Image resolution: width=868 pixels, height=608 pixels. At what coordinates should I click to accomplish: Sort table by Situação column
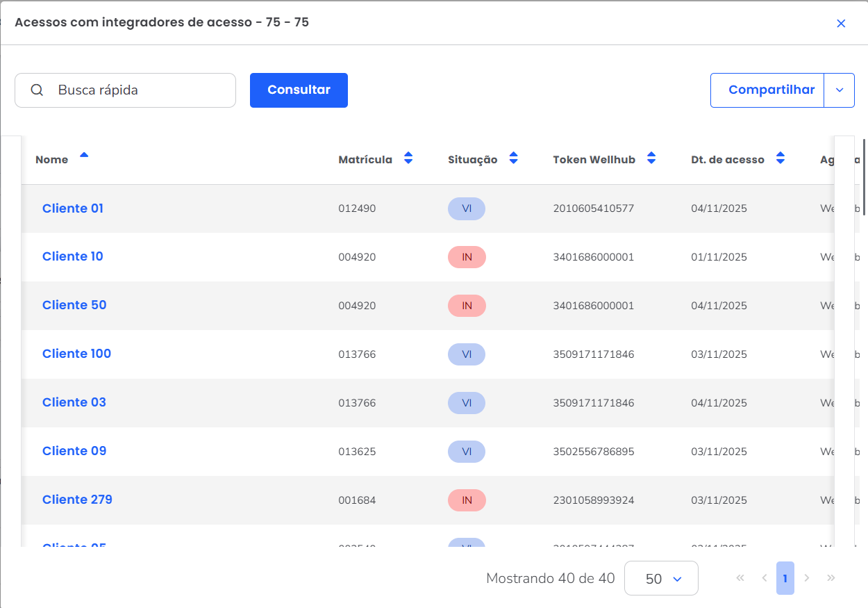click(x=513, y=158)
